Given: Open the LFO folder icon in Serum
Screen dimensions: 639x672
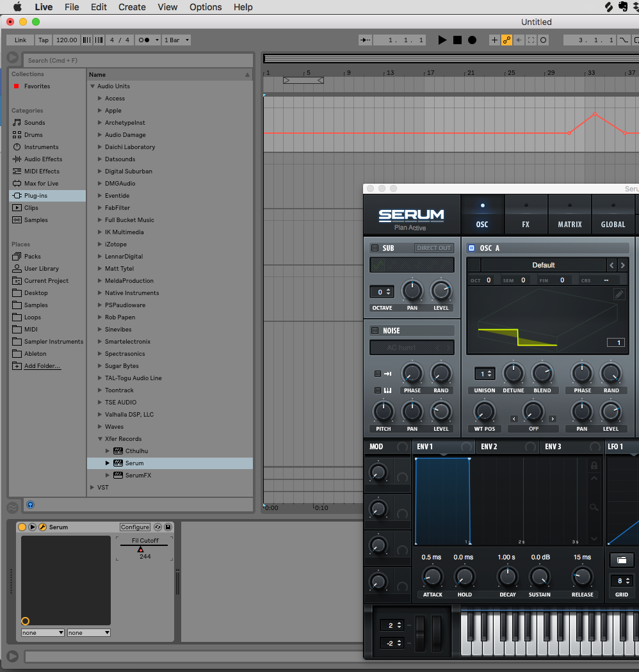Looking at the screenshot, I should [622, 560].
